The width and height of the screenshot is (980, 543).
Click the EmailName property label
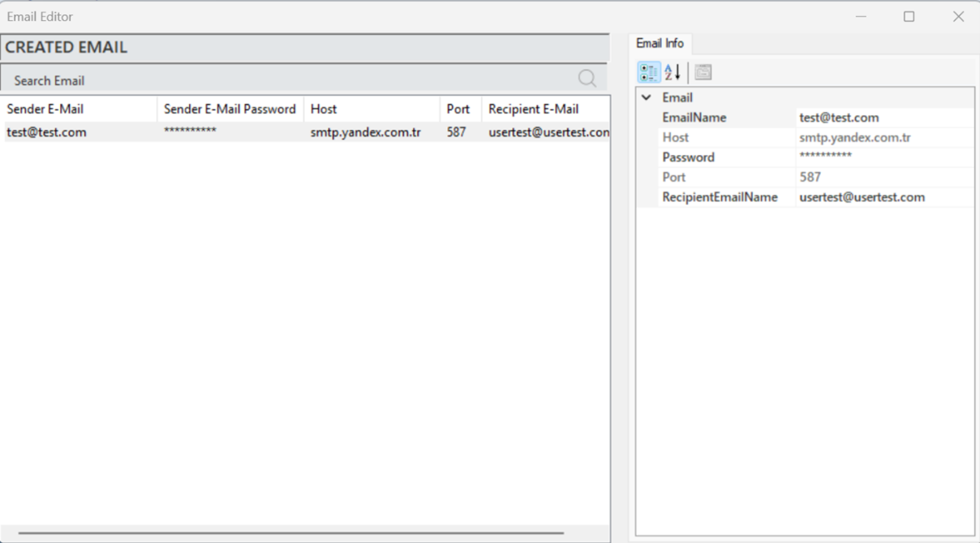pyautogui.click(x=694, y=118)
